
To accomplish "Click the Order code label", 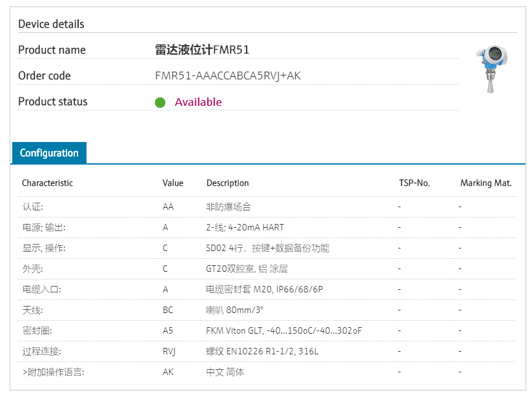I will coord(45,76).
